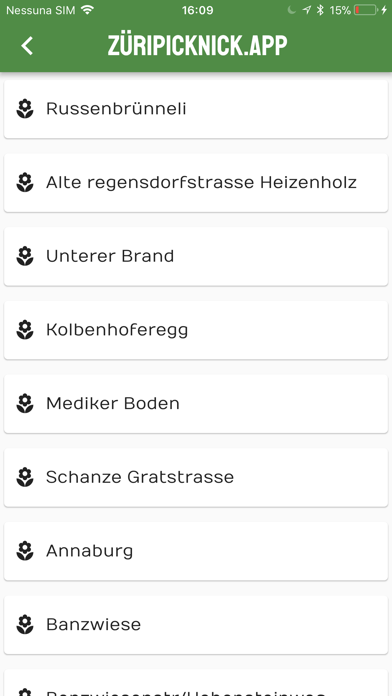The height and width of the screenshot is (696, 392).
Task: Tap the battery indicator in status bar
Action: (365, 10)
